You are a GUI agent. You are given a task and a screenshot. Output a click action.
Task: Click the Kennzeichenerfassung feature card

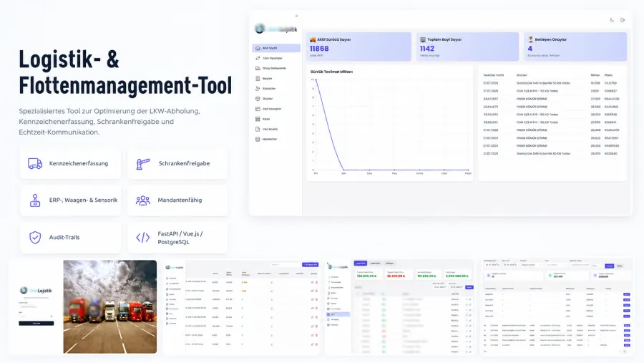coord(70,164)
